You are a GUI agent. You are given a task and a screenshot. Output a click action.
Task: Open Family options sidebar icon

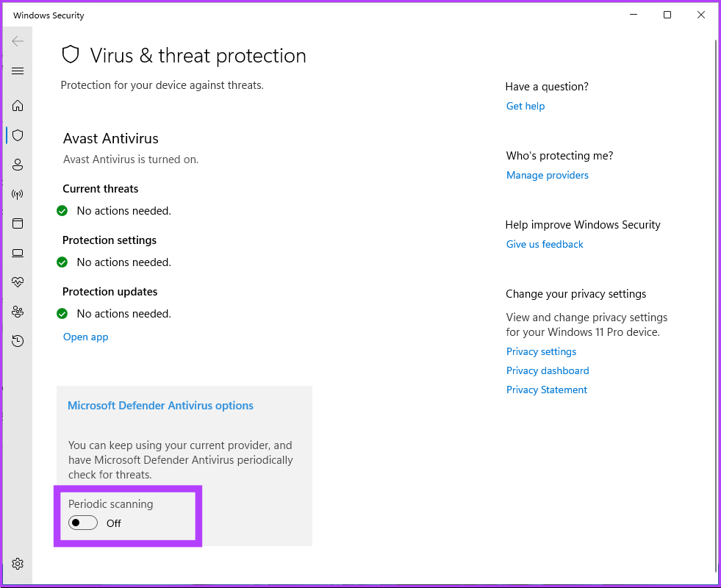[x=18, y=312]
